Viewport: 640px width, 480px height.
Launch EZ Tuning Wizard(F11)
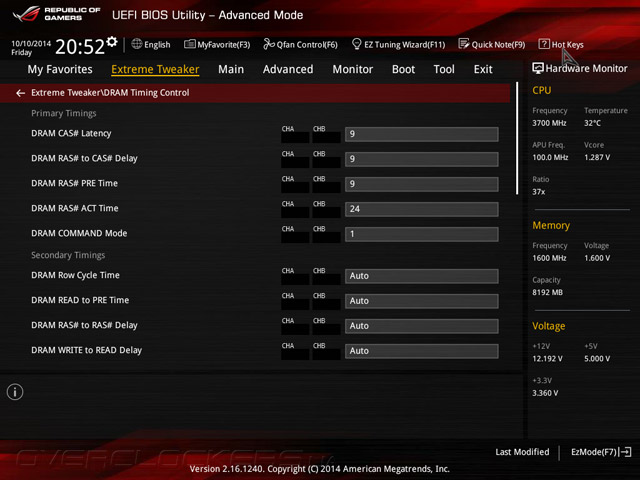click(x=398, y=44)
